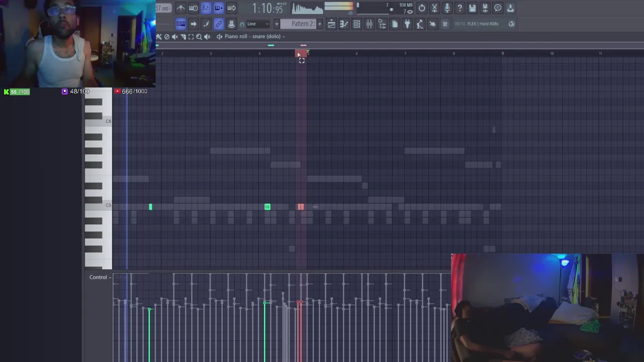Open piano roll tools wrench menu
644x362 pixels.
click(x=159, y=36)
